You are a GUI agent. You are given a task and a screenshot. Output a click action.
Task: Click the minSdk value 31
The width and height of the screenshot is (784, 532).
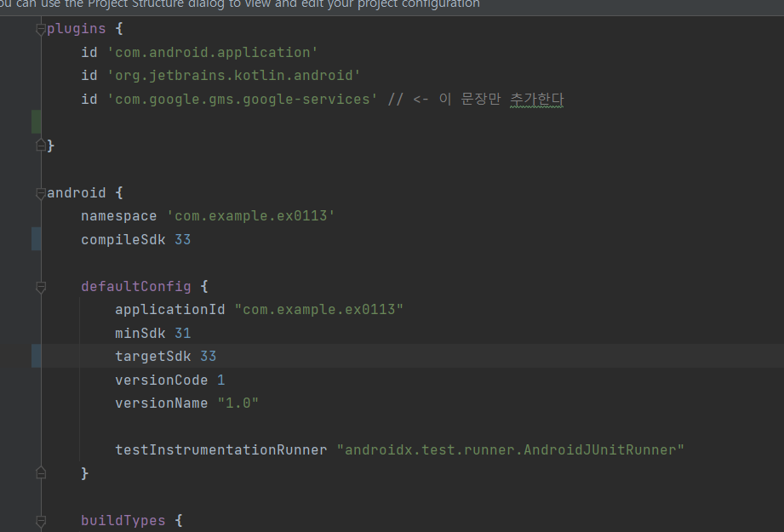[x=182, y=333]
